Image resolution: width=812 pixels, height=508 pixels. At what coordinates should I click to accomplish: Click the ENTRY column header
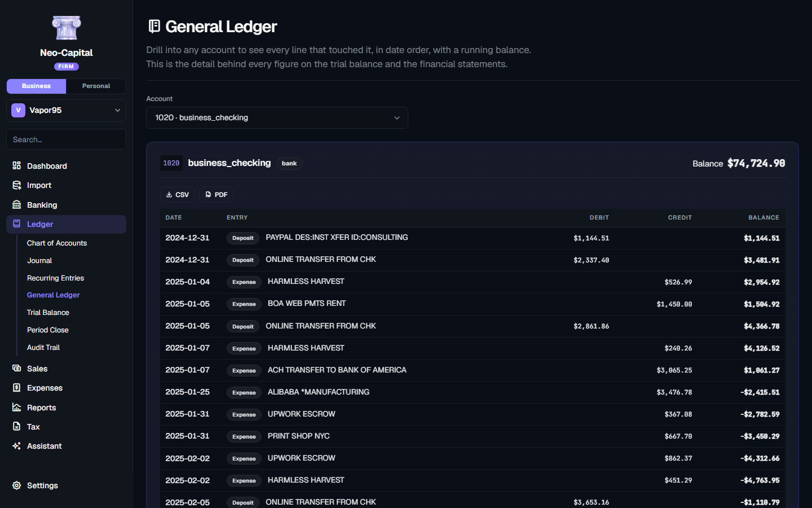[237, 217]
